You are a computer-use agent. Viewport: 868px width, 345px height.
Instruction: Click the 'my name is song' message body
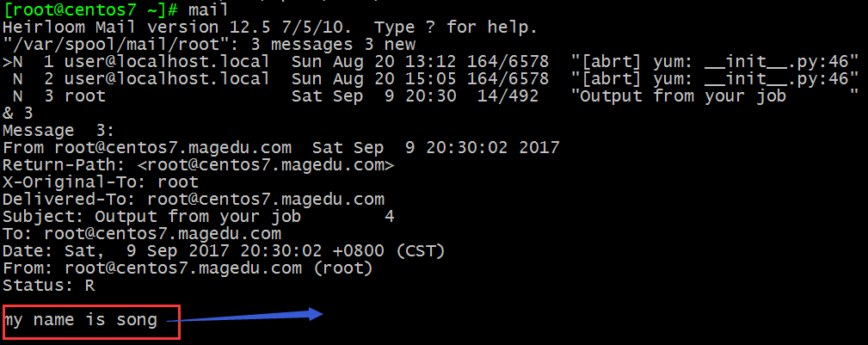[x=81, y=321]
